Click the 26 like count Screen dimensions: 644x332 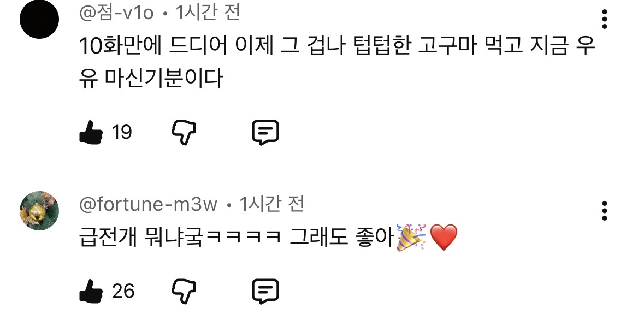(x=123, y=292)
